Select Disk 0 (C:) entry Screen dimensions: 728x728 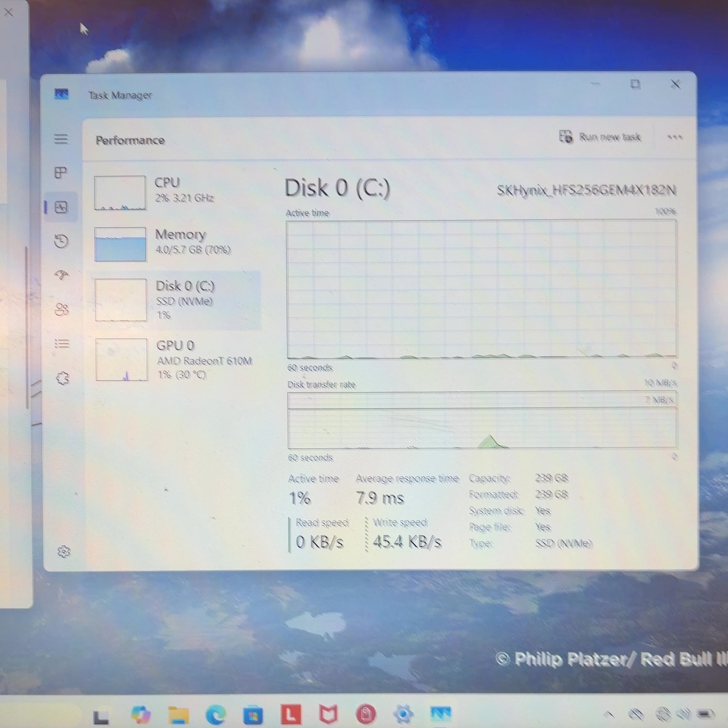click(x=176, y=300)
